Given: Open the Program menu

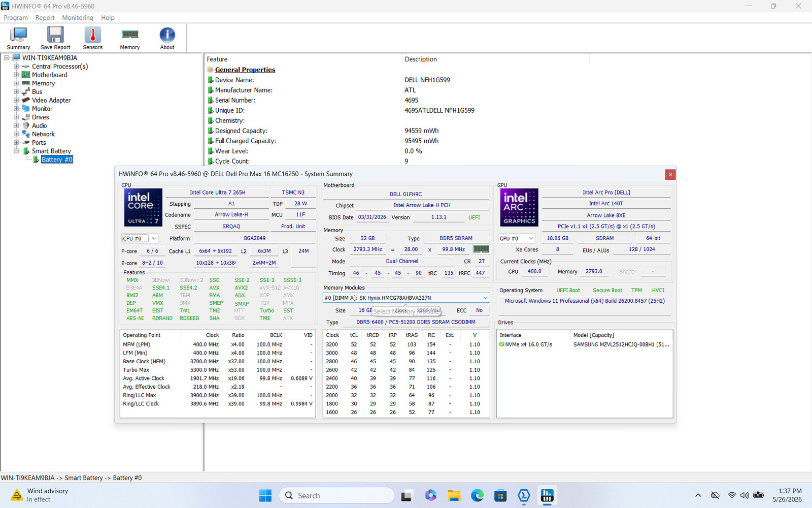Looking at the screenshot, I should (x=16, y=18).
